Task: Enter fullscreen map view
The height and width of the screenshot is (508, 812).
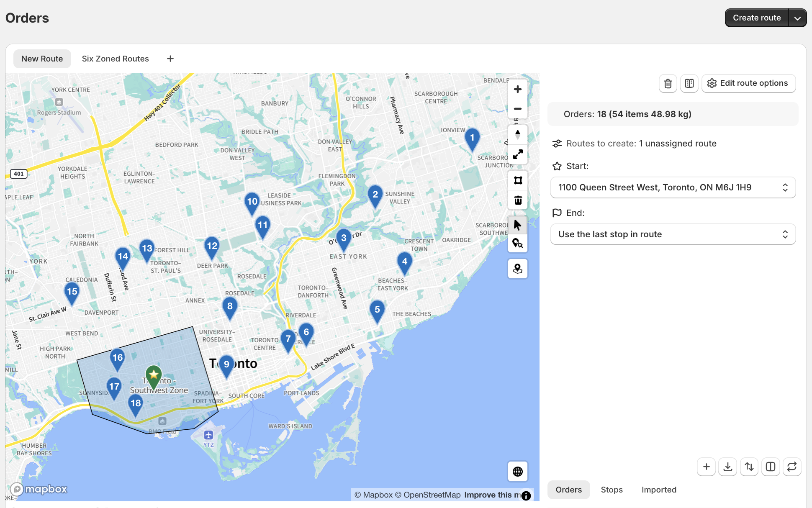Action: (x=518, y=154)
